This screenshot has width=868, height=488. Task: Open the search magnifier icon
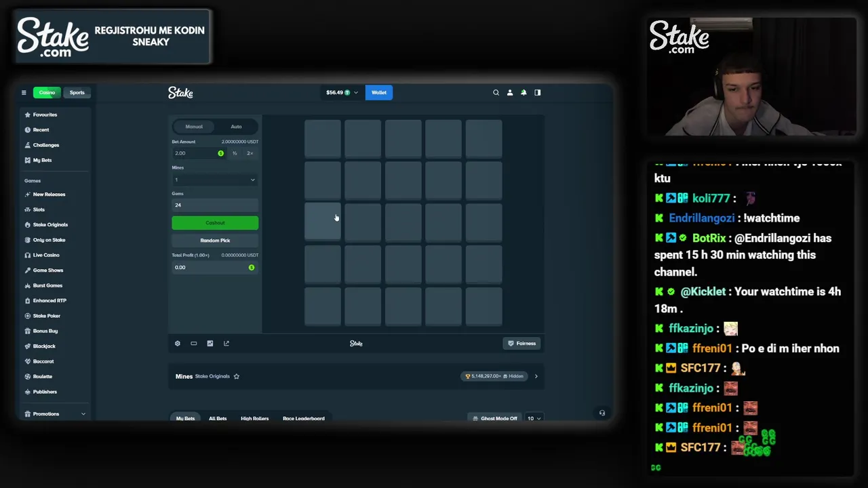(x=496, y=93)
